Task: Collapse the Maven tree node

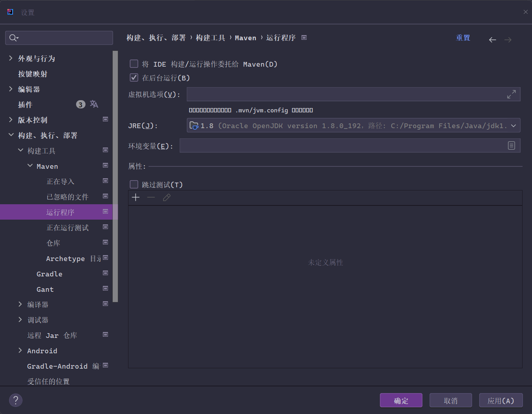Action: 30,166
